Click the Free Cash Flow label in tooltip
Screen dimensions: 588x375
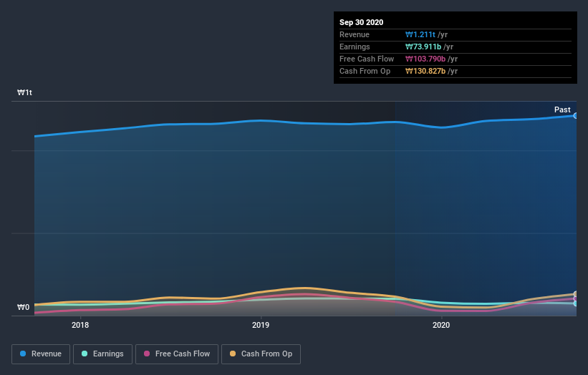pyautogui.click(x=367, y=59)
